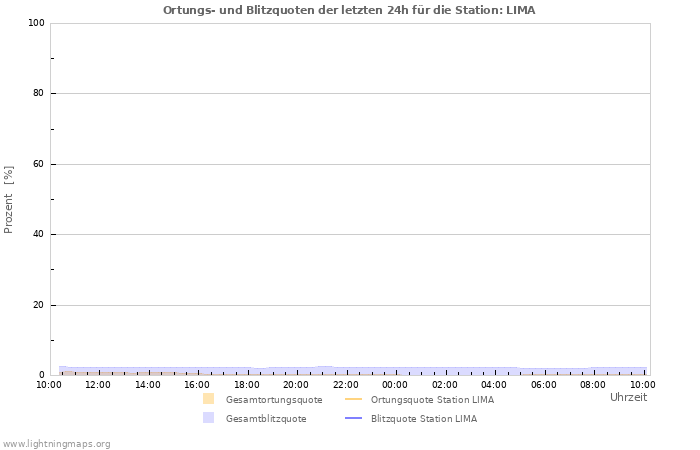The width and height of the screenshot is (700, 450).
Task: Select the Gesamtortungsquote legend label
Action: (x=274, y=400)
